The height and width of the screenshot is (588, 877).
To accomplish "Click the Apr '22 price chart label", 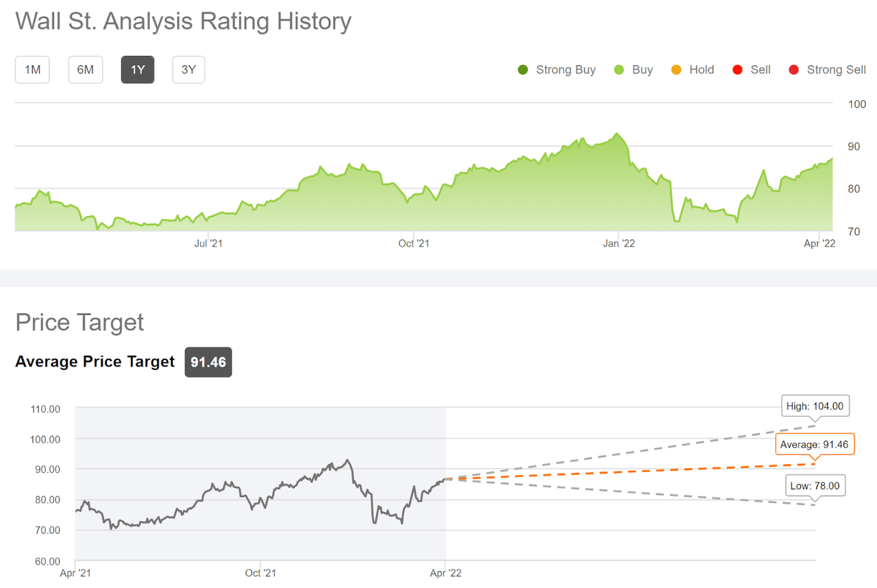I will point(445,573).
